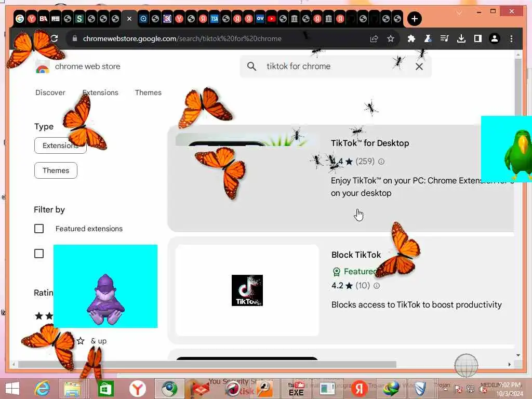Viewport: 532px width, 399px height.
Task: Switch to the YouTube tab
Action: pos(271,19)
